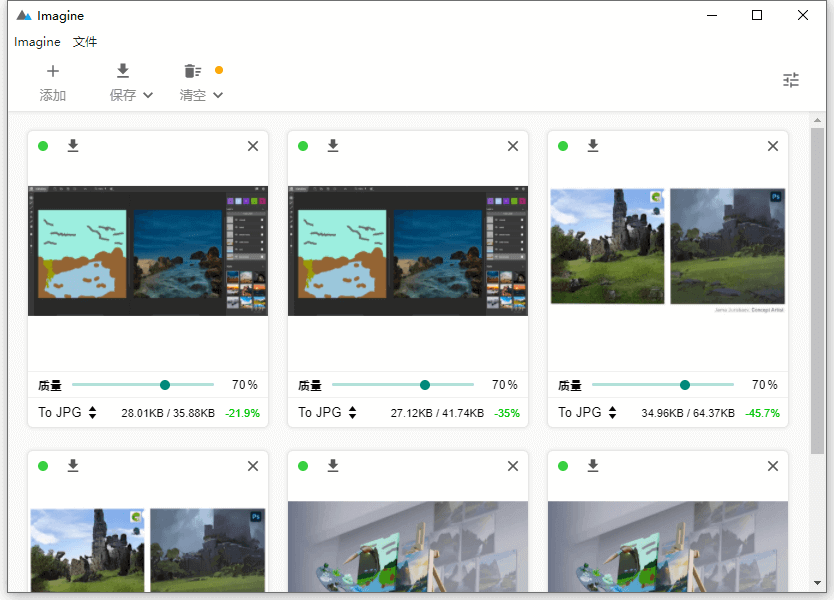Remove the bottom-middle easel image card
The image size is (834, 600).
coord(513,466)
